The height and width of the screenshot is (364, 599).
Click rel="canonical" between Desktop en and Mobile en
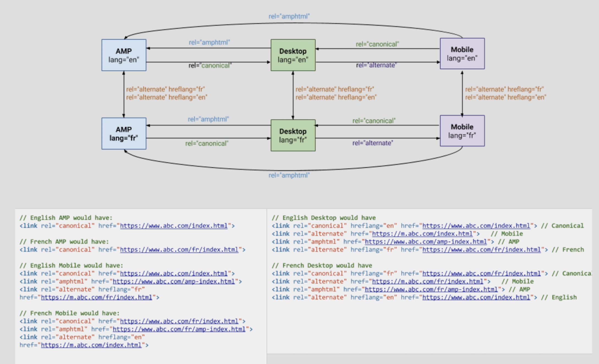(377, 44)
